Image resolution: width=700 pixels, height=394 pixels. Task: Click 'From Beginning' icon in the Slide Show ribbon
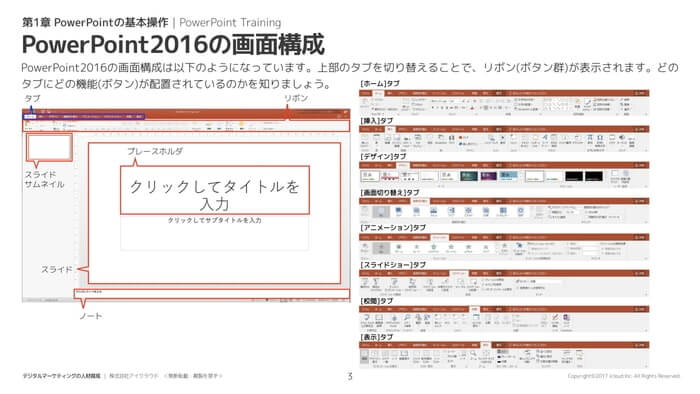[x=365, y=283]
